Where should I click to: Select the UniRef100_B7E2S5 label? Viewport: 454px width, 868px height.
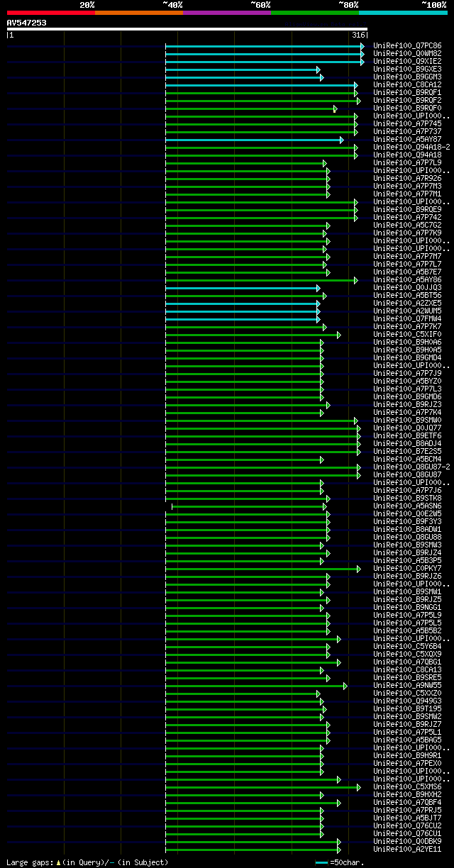(x=407, y=451)
